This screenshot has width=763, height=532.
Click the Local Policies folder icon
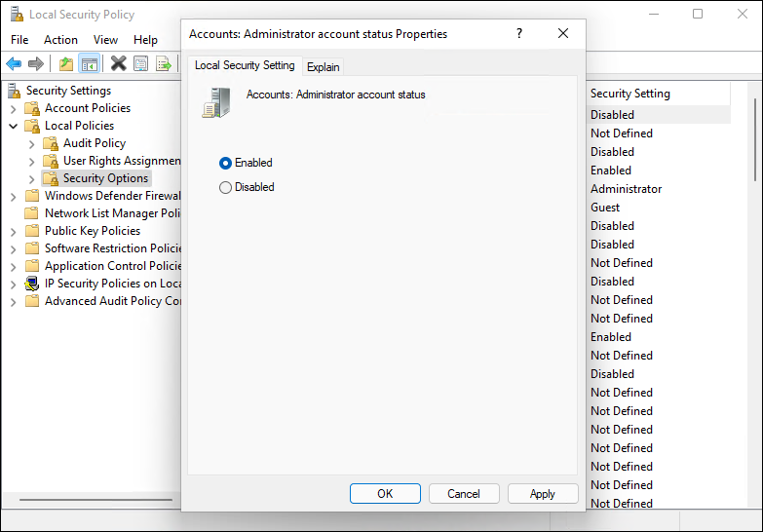32,126
